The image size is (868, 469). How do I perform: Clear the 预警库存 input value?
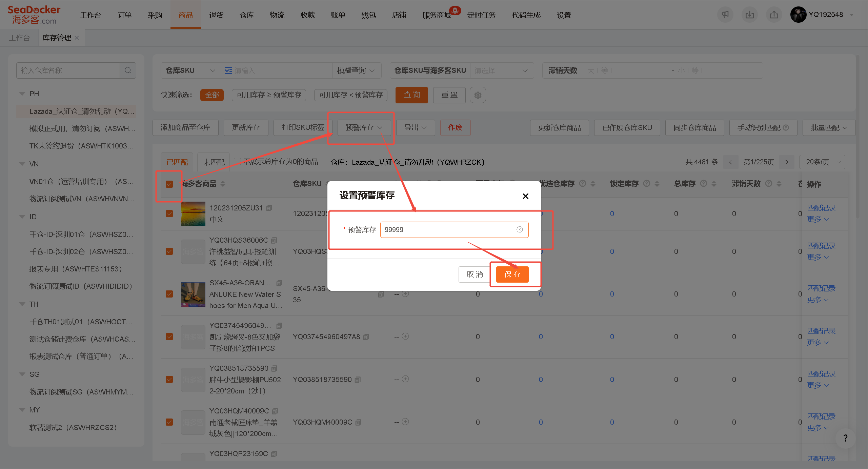520,229
